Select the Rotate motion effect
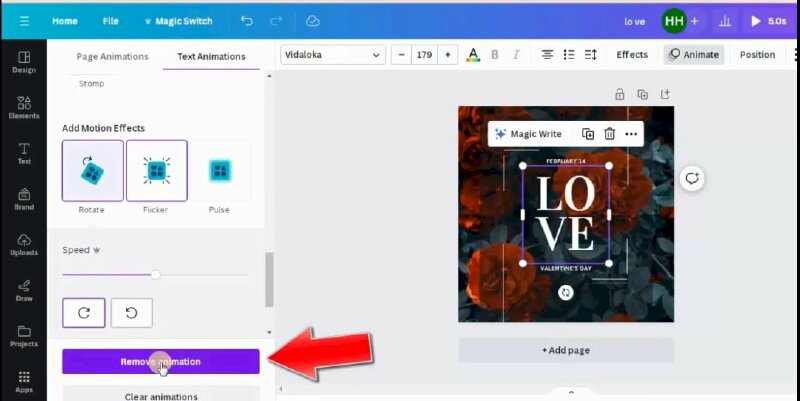The image size is (800, 401). click(92, 171)
